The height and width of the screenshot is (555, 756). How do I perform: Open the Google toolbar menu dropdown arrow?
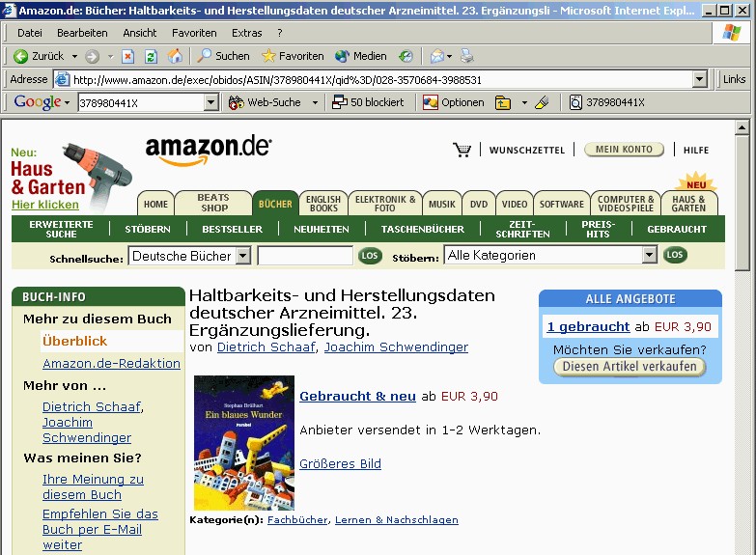point(67,102)
